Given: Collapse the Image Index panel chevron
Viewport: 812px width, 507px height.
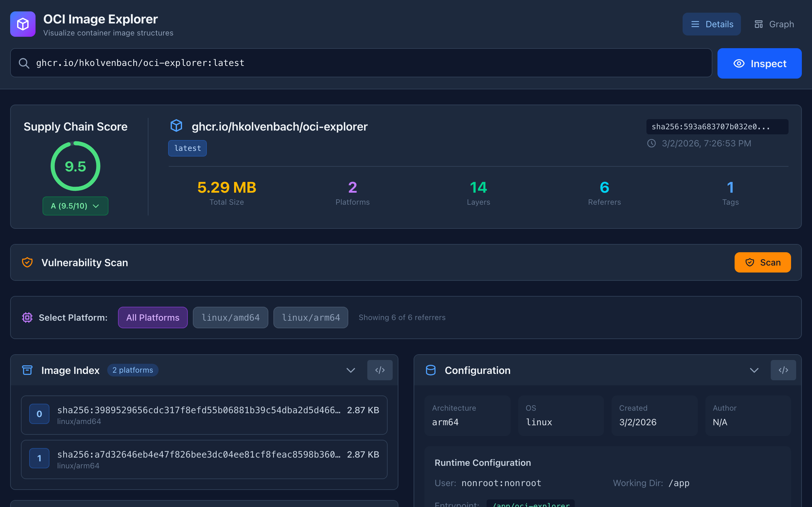Looking at the screenshot, I should (350, 370).
